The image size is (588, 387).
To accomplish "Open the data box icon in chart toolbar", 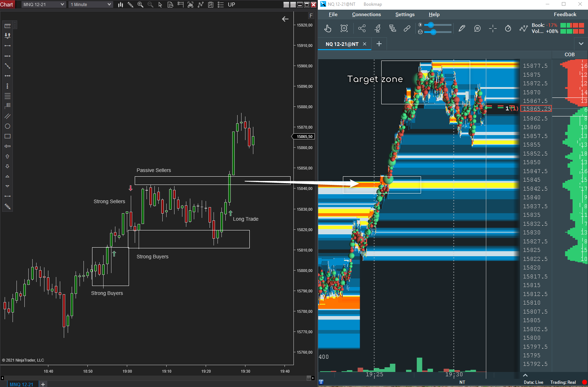I will 171,5.
